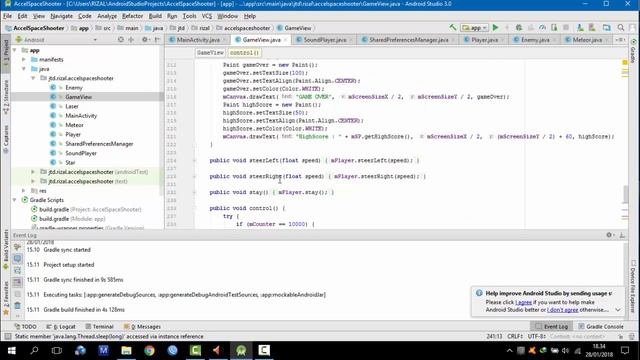Viewport: 640px width, 360px height.
Task: Toggle the Favorites tool window
Action: 6,298
